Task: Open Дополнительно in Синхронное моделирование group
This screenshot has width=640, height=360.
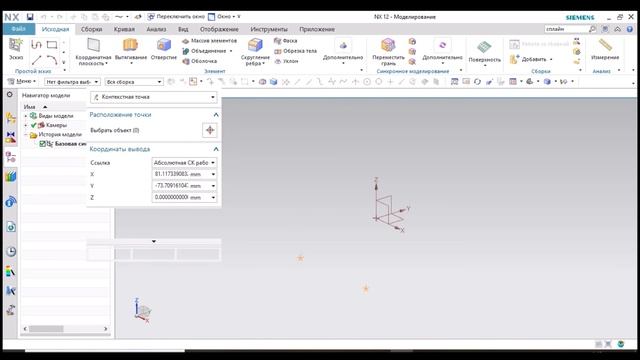Action: click(x=442, y=51)
